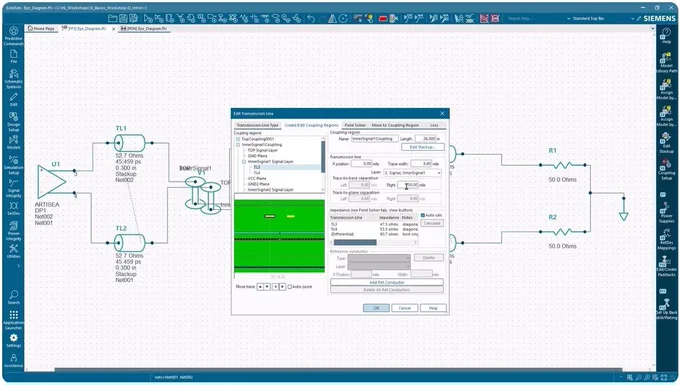The image size is (680, 385).
Task: Open Coupling Setup in the right sidebar
Action: [x=667, y=170]
